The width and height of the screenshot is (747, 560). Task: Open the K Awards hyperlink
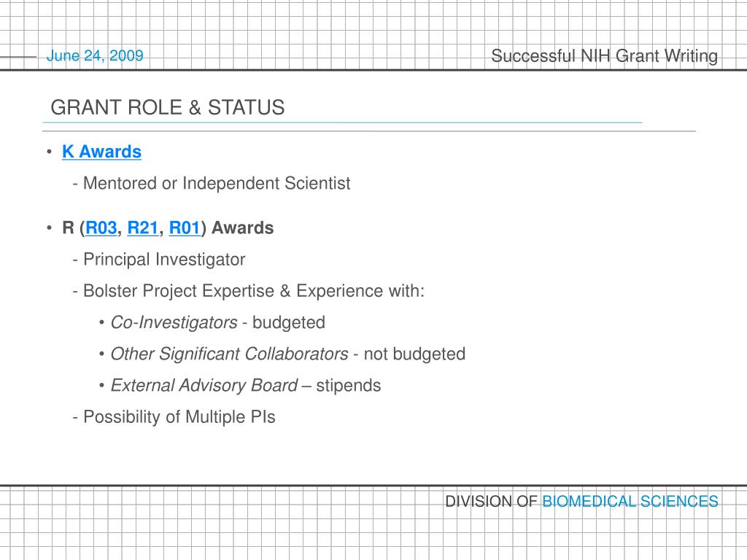[x=101, y=152]
